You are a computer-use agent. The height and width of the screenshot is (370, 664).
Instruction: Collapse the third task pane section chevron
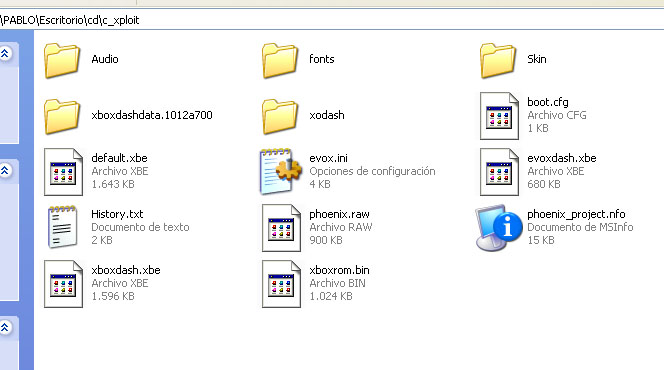pyautogui.click(x=5, y=327)
